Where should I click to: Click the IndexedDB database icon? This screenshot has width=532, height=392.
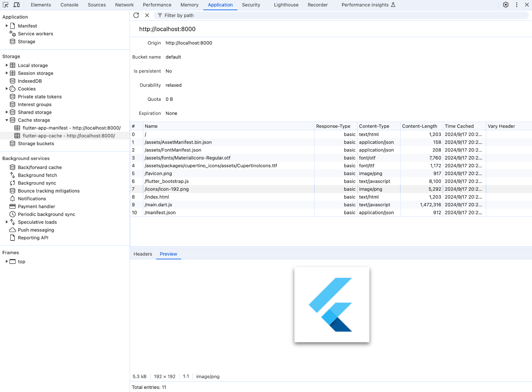point(13,81)
